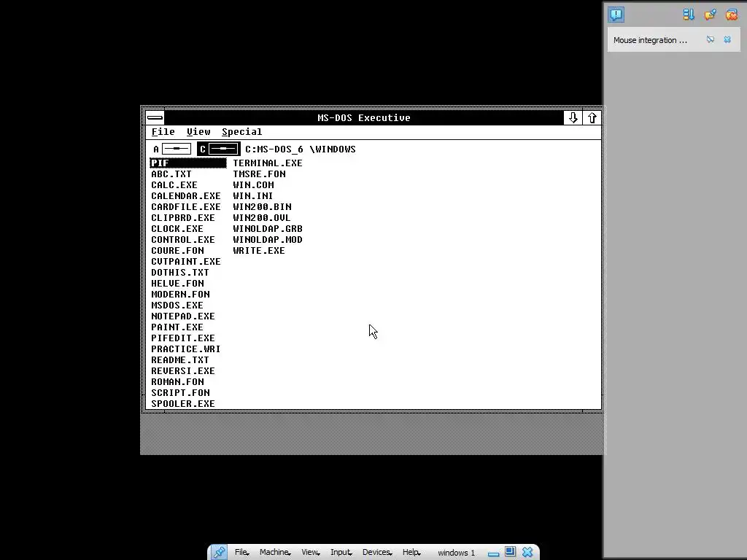Screen dimensions: 747x560
Task: Select CALENDAR.EXE file
Action: 186,195
